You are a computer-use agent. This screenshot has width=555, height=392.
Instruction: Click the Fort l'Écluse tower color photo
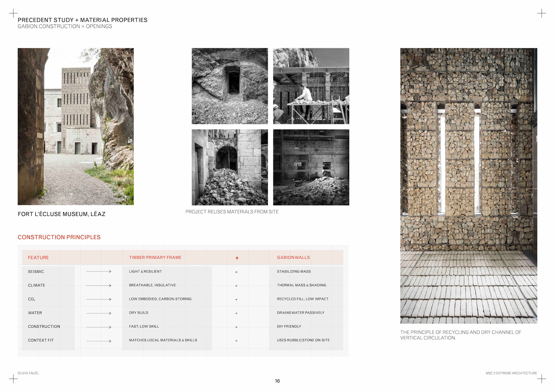[x=76, y=127]
